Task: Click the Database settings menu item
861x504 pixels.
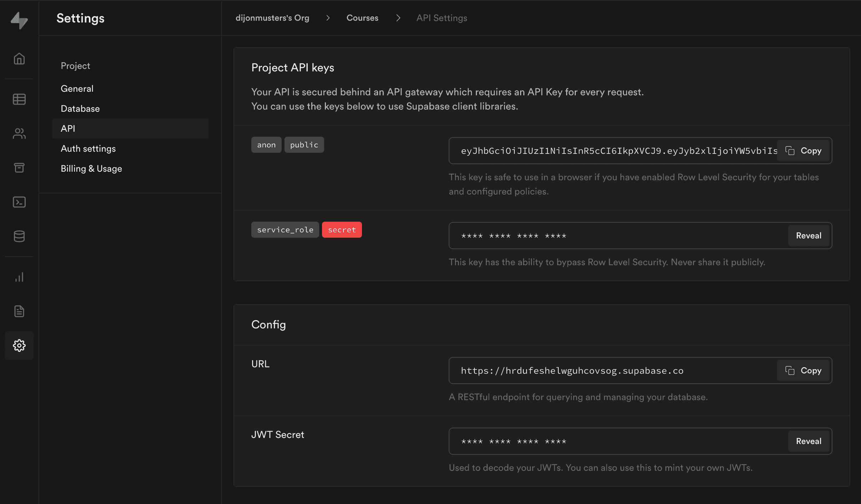Action: (x=80, y=108)
